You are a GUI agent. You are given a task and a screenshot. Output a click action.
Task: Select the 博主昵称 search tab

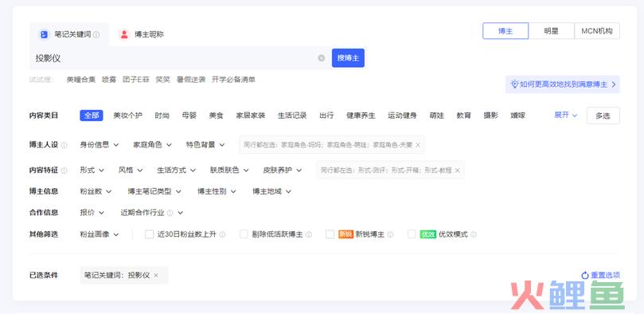[x=141, y=34]
